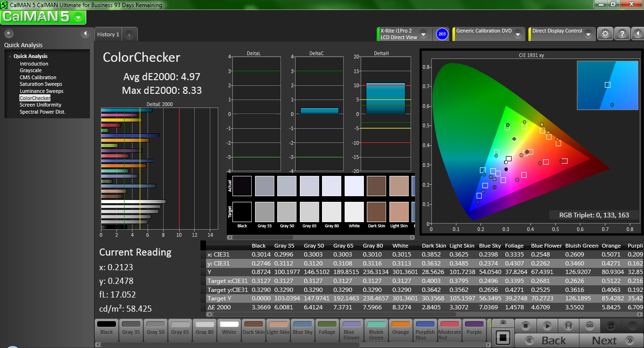Add a new history tab with plus
The image size is (644, 348).
point(130,34)
